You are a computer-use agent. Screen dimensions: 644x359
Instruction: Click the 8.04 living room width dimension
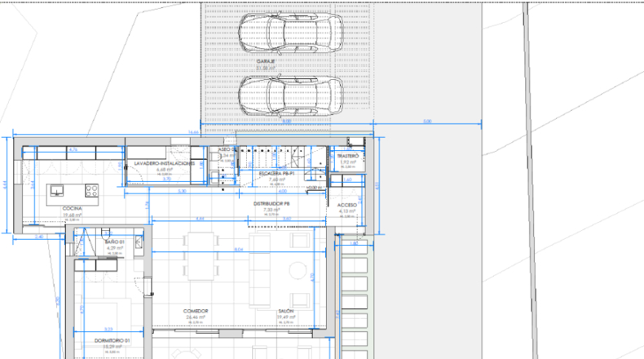click(238, 250)
